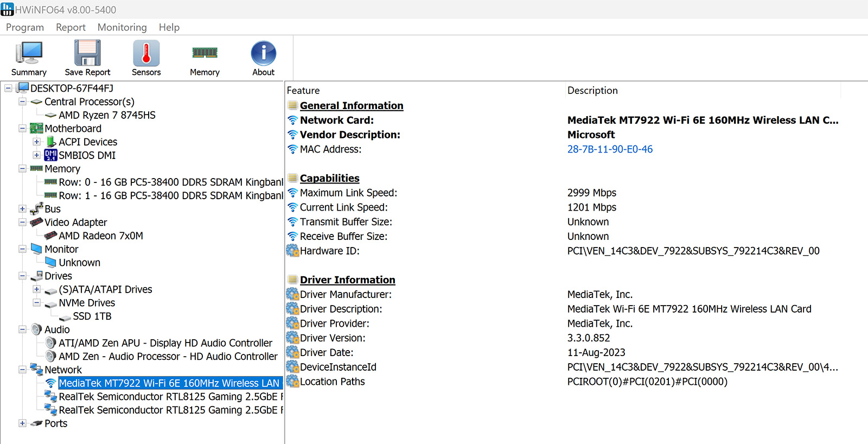Screen dimensions: 868x444
Task: Expand the (S)ATA/ATAPI Drives node
Action: [x=36, y=289]
